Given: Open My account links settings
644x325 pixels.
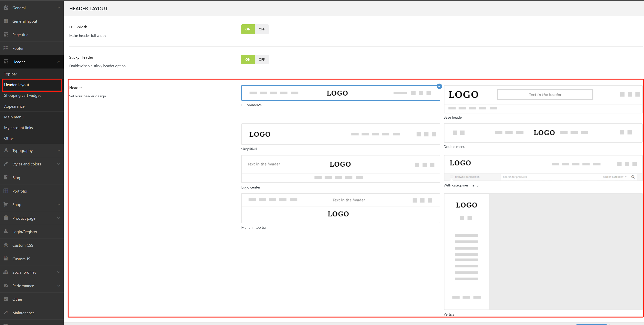Looking at the screenshot, I should [x=18, y=128].
